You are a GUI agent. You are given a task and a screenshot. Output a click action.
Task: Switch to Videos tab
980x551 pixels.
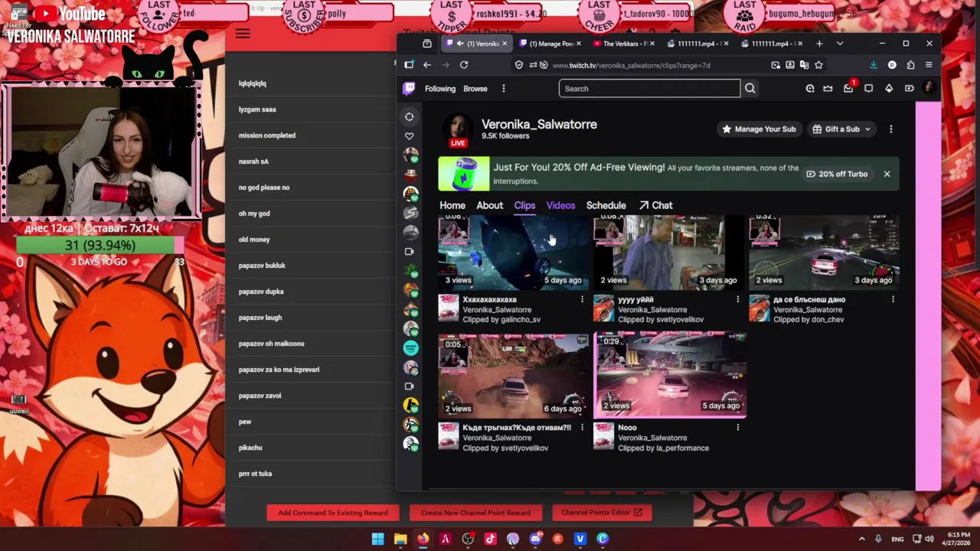tap(560, 205)
